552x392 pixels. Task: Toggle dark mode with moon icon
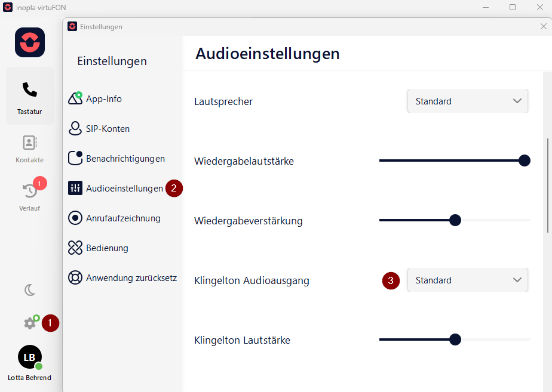coord(30,290)
